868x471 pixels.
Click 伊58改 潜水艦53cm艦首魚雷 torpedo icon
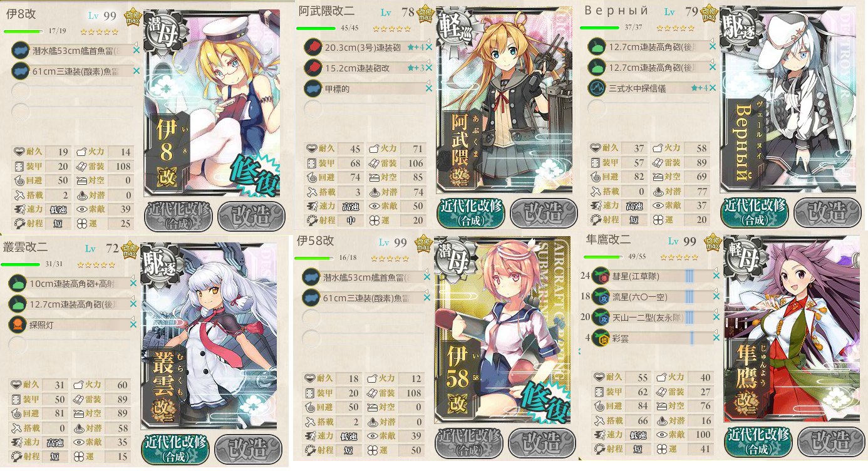(311, 277)
